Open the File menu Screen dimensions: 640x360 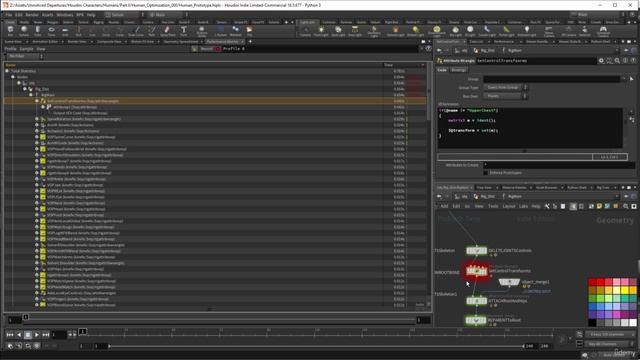point(9,15)
